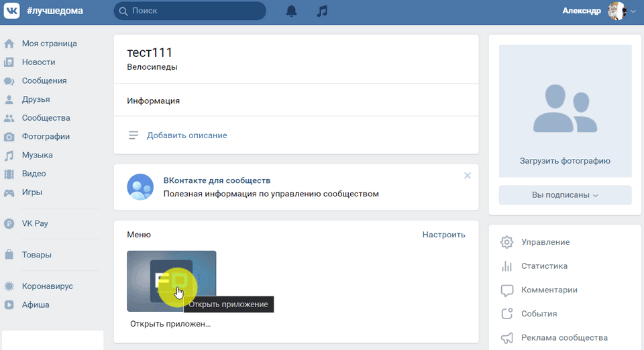Click the Информация section header
This screenshot has height=350, width=644.
153,101
